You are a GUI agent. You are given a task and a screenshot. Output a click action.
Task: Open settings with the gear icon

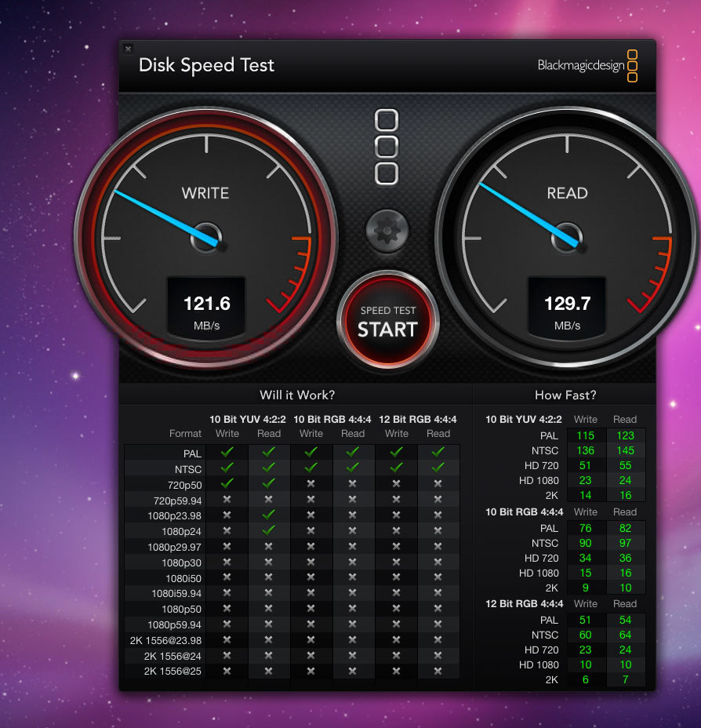pos(387,231)
